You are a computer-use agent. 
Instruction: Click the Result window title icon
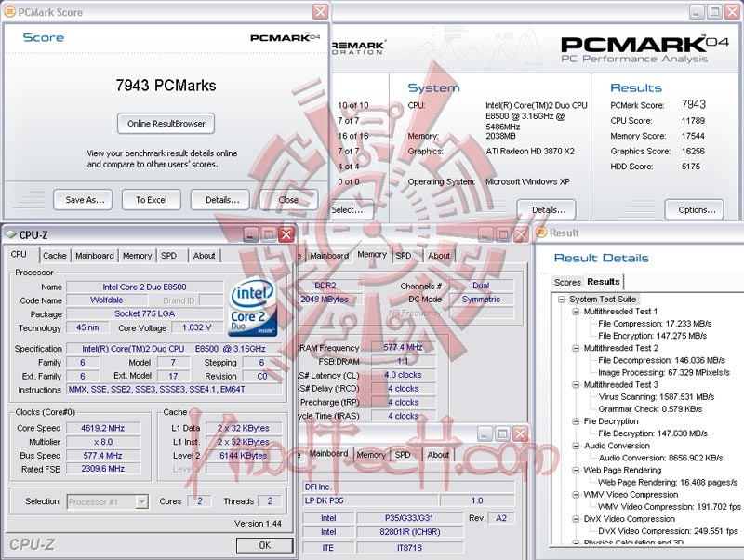541,233
